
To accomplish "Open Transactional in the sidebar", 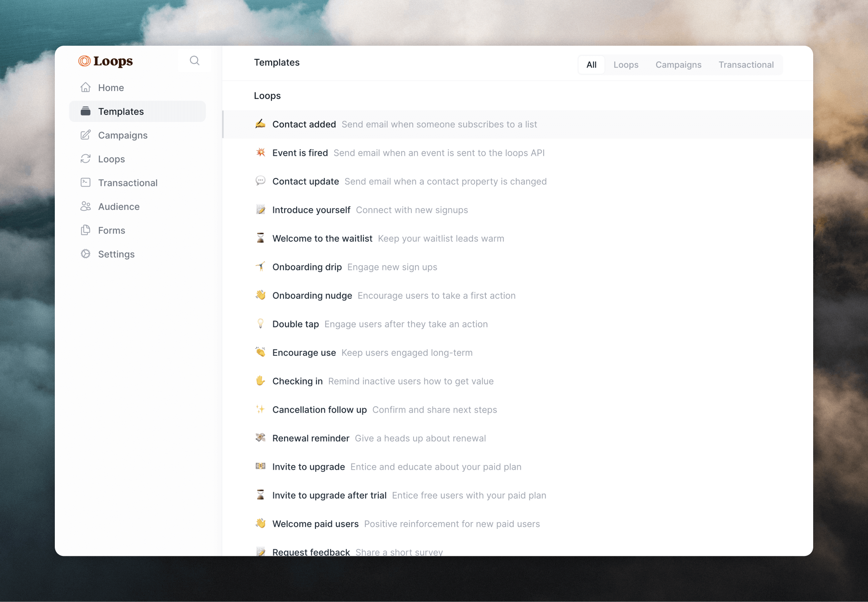I will pos(137,183).
